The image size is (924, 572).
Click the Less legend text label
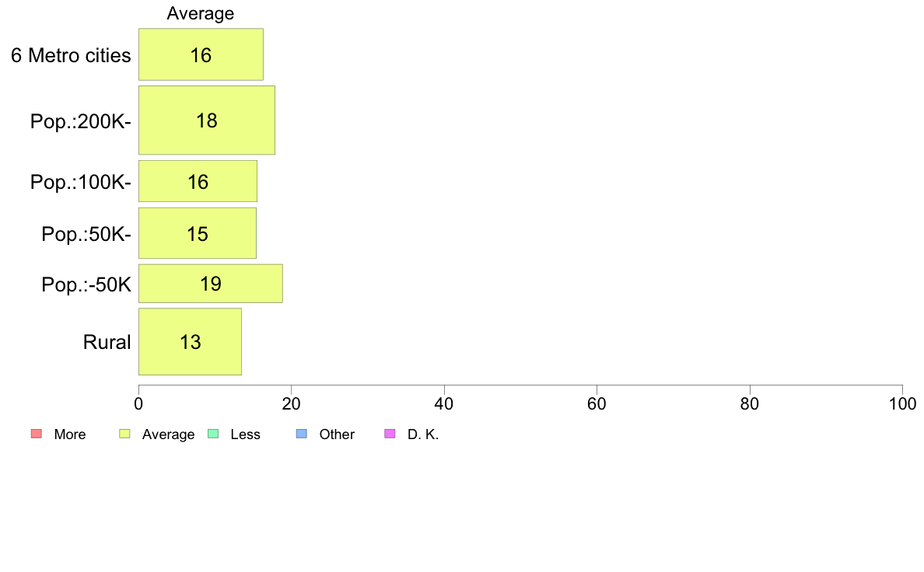coord(245,434)
